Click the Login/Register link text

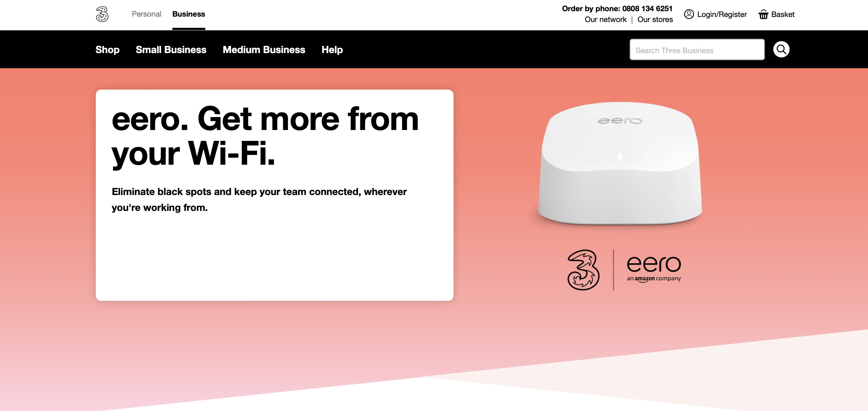[x=722, y=14]
